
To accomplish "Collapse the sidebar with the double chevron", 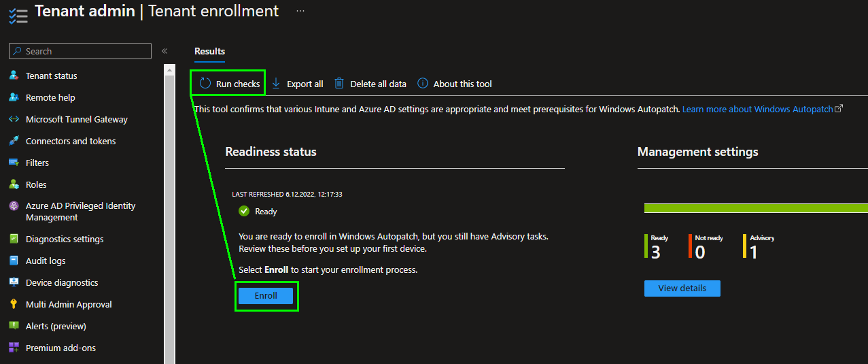I will [164, 51].
